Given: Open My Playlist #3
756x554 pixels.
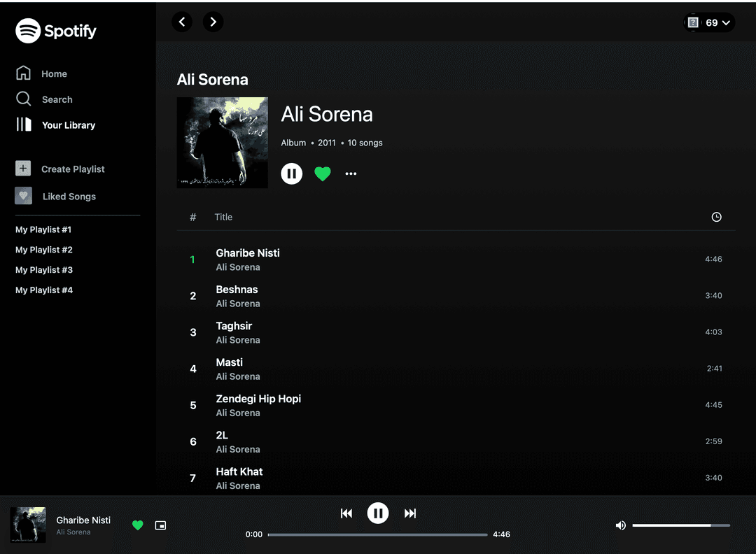Looking at the screenshot, I should [44, 270].
